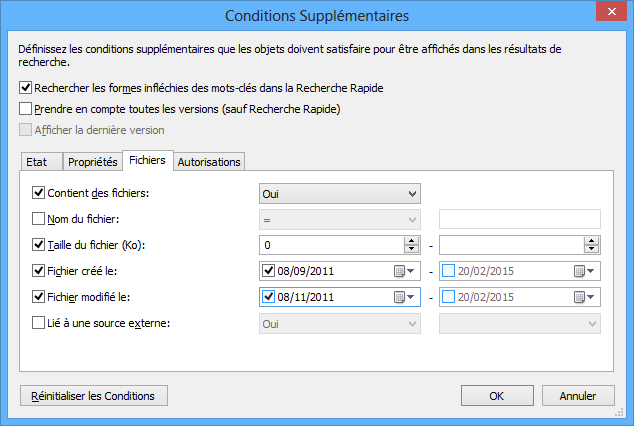Viewport: 634px width, 426px height.
Task: Decrease minimum file size with down arrow
Action: (410, 249)
